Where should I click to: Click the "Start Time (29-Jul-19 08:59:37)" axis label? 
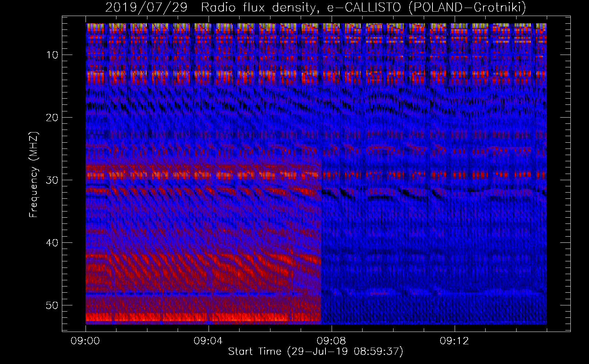point(316,352)
